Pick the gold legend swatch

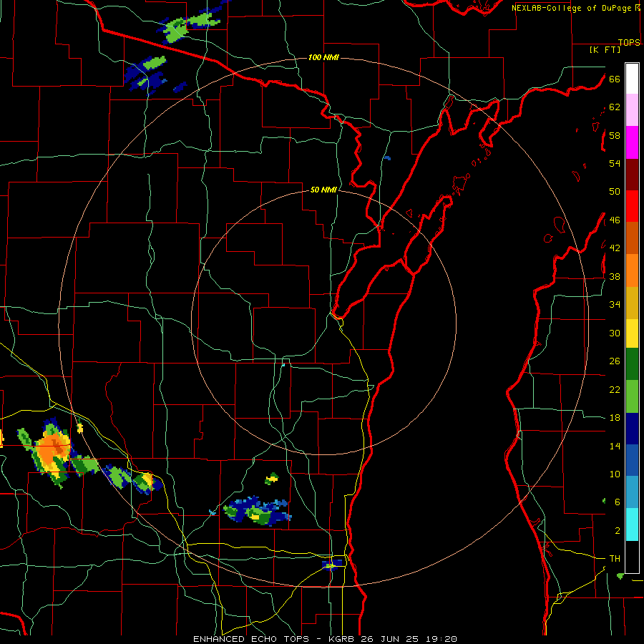coord(632,303)
